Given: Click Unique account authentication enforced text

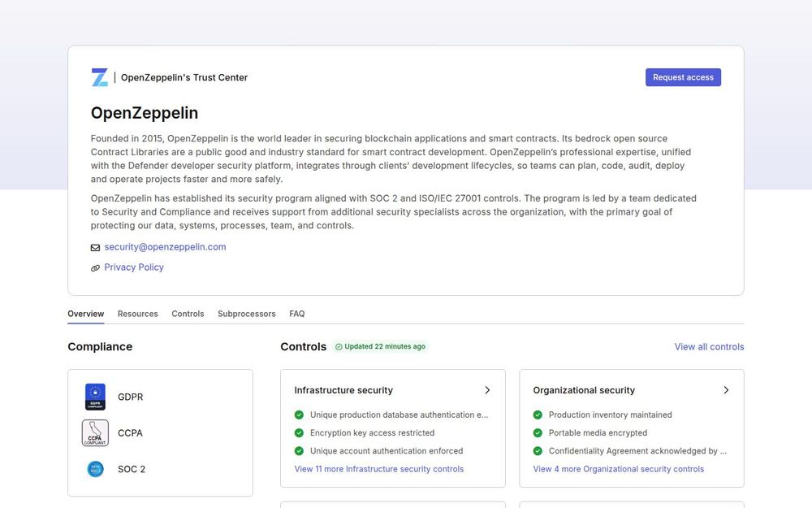Looking at the screenshot, I should point(387,451).
